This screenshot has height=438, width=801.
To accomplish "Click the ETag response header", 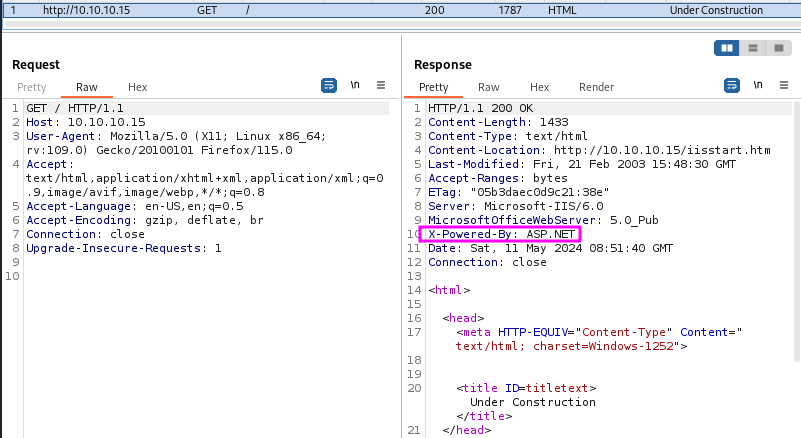I will tap(519, 192).
